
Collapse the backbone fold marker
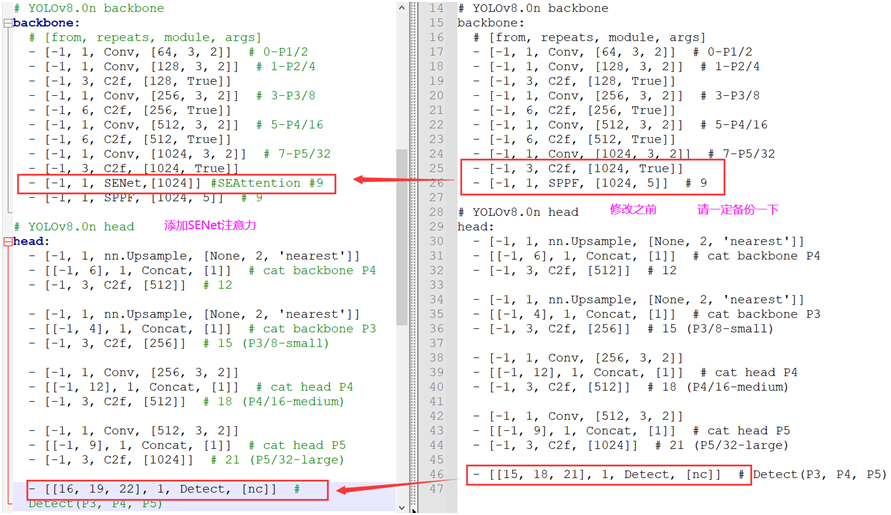[x=7, y=23]
